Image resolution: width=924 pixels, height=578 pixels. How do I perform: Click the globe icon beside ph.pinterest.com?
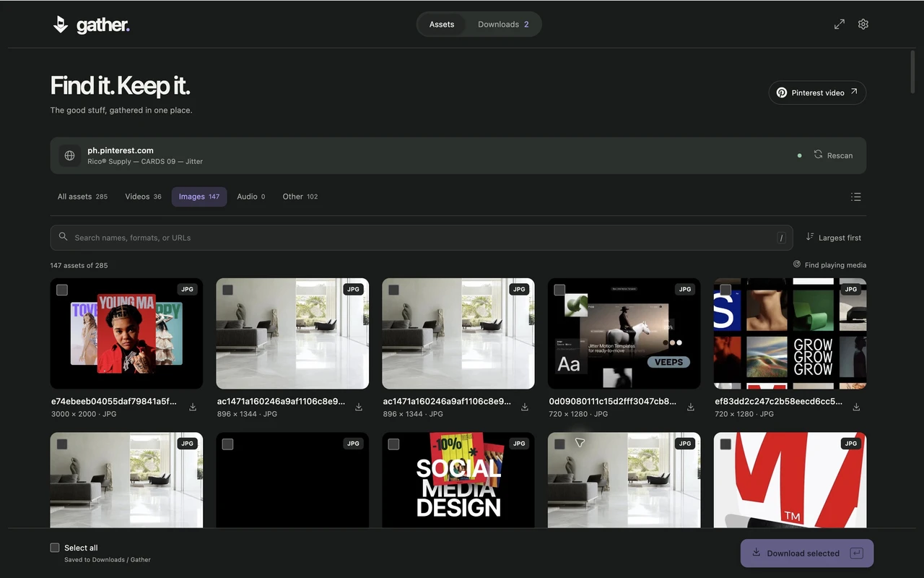click(x=69, y=155)
